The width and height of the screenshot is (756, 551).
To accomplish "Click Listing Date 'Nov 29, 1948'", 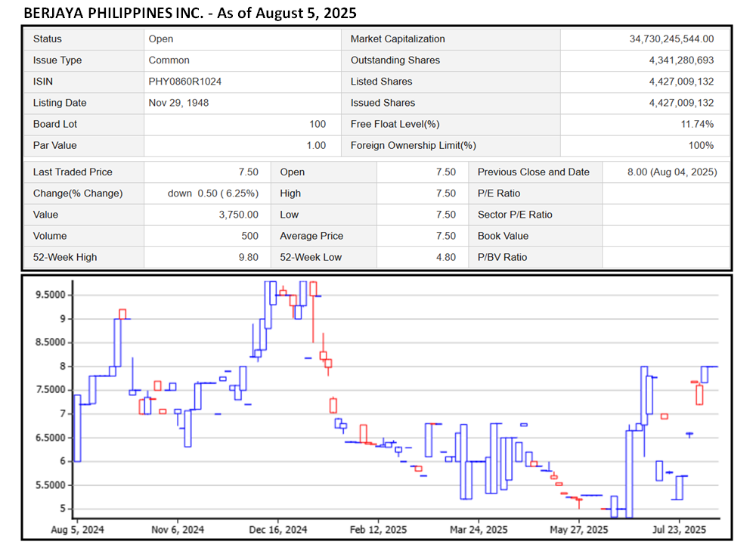I will pos(178,103).
